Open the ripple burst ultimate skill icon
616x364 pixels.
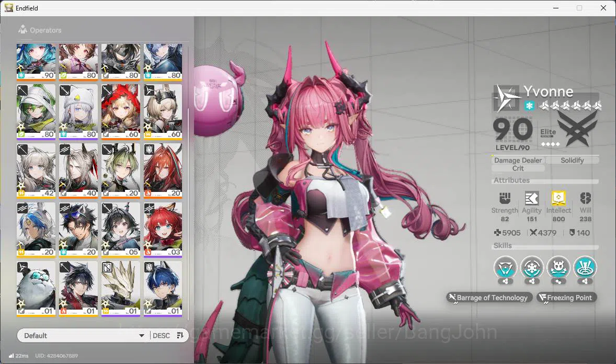(x=585, y=268)
